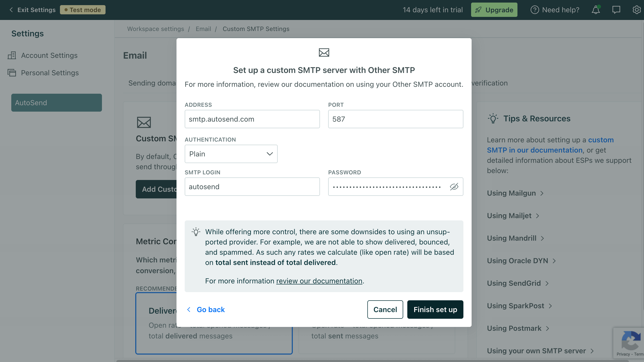
Task: Click the notifications bell icon
Action: coord(596,10)
